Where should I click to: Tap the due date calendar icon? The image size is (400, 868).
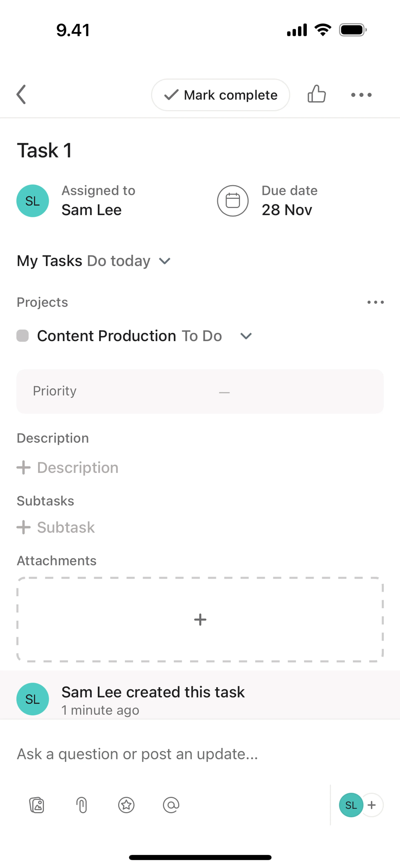(233, 201)
